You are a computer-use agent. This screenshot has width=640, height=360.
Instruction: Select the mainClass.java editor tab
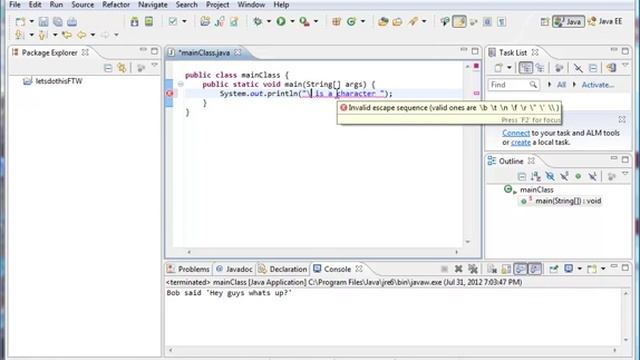click(204, 53)
